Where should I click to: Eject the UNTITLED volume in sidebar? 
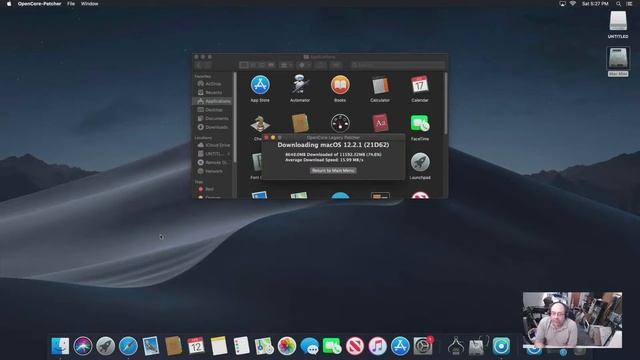pos(229,154)
